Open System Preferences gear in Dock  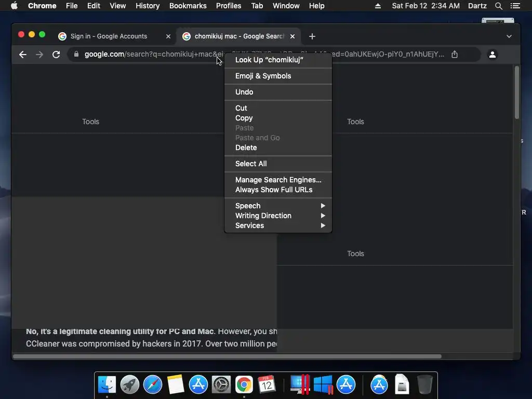click(x=221, y=384)
